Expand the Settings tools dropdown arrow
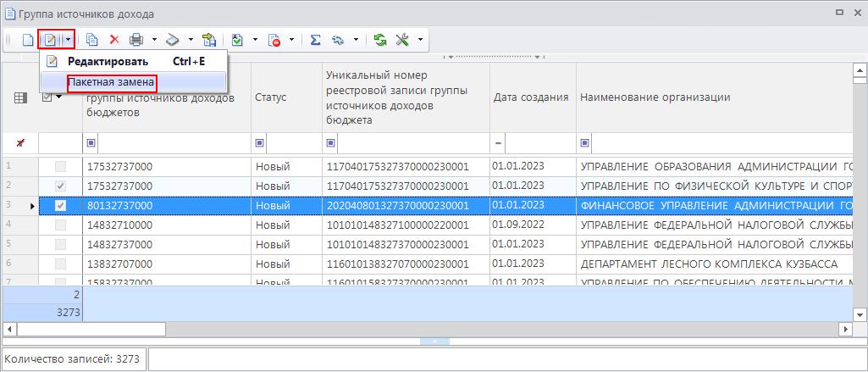 [x=420, y=40]
